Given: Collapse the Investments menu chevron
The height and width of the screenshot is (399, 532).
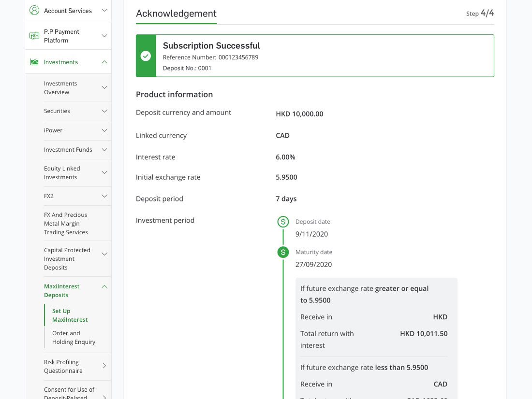Looking at the screenshot, I should (104, 62).
